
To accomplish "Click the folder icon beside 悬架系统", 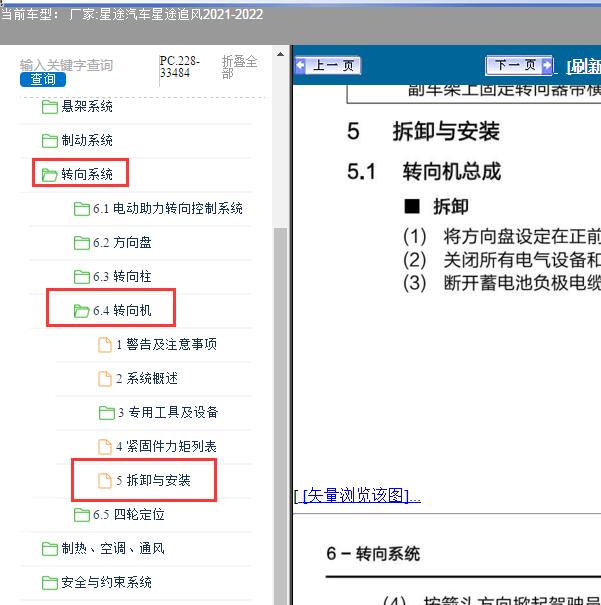I will coord(49,107).
